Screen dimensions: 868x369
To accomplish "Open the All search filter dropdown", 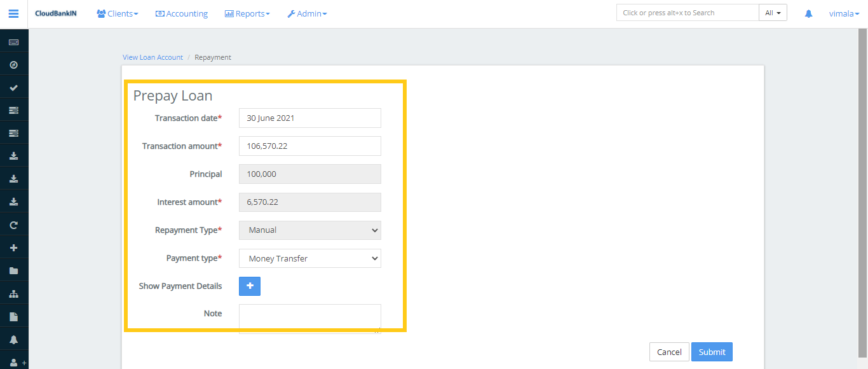I will point(773,11).
